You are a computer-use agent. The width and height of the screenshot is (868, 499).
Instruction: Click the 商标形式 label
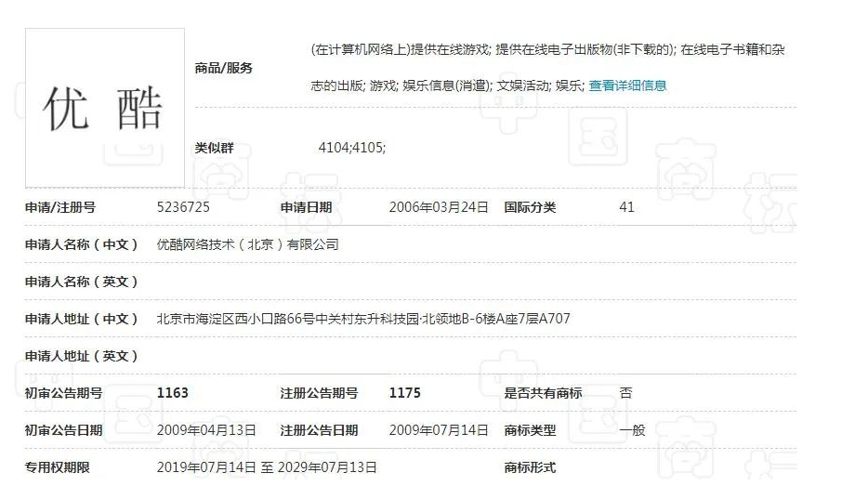pos(530,467)
